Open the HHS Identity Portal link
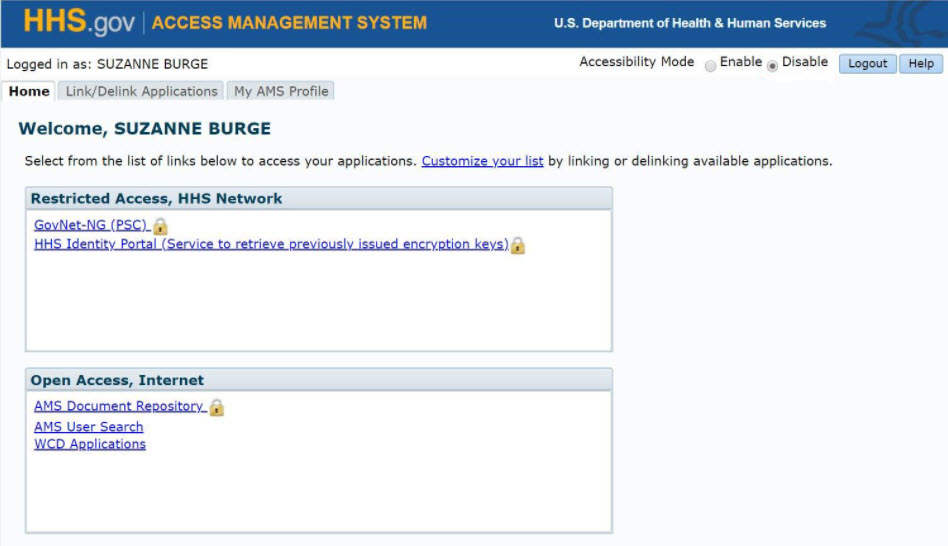The width and height of the screenshot is (948, 546). 271,244
